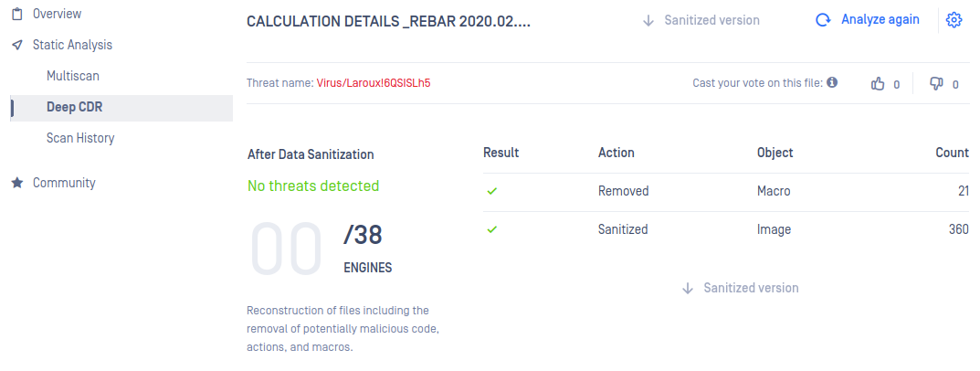Screen dimensions: 980x371
Task: Click the Overview clipboard icon
Action: tap(17, 14)
